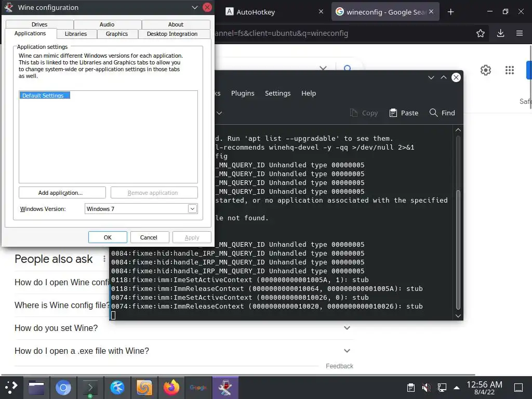Open the Wine configuration title bar chevron menu
Viewport: 532px width, 399px height.
click(x=195, y=7)
